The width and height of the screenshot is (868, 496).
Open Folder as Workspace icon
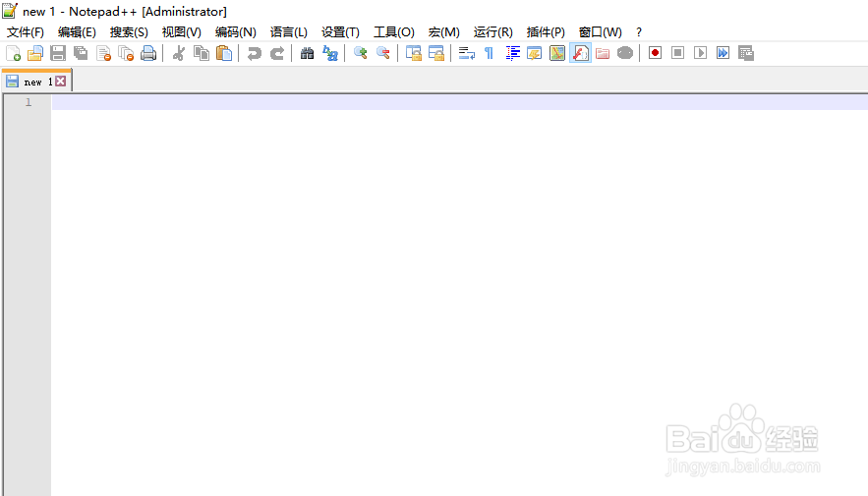(603, 53)
